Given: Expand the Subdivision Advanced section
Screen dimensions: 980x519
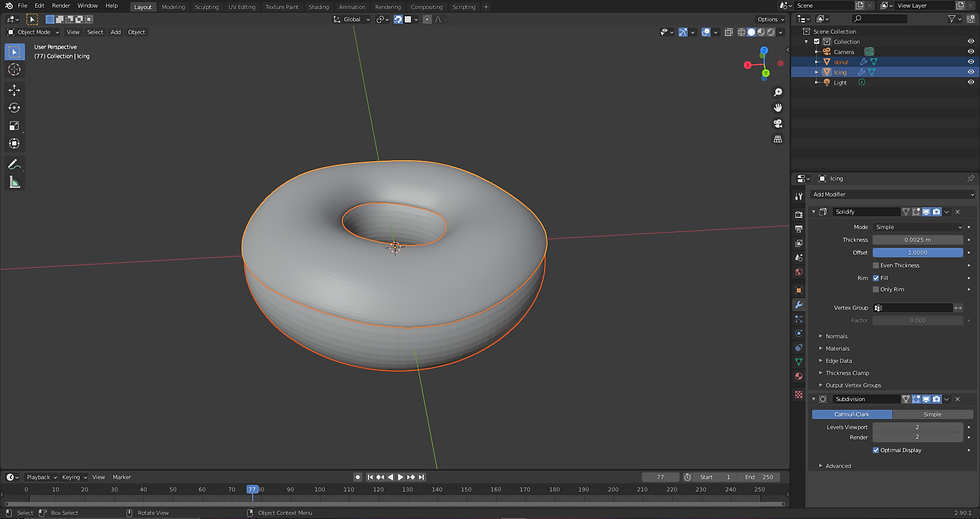Looking at the screenshot, I should [x=838, y=466].
